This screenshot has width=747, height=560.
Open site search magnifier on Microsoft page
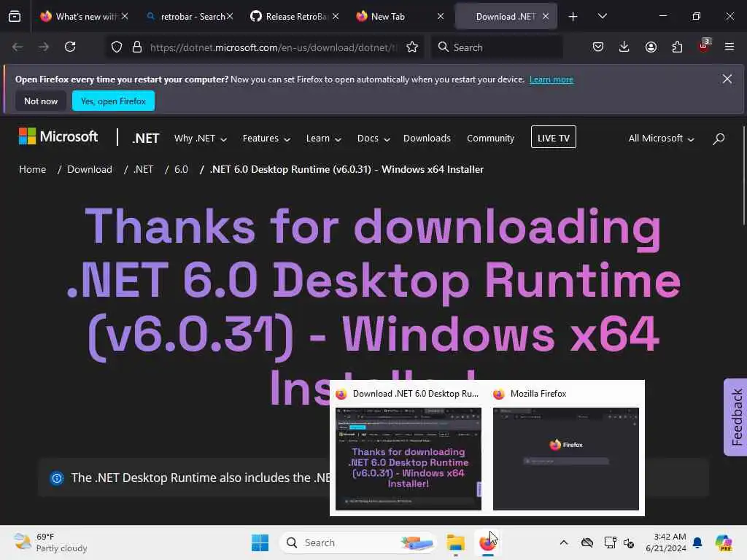click(719, 139)
